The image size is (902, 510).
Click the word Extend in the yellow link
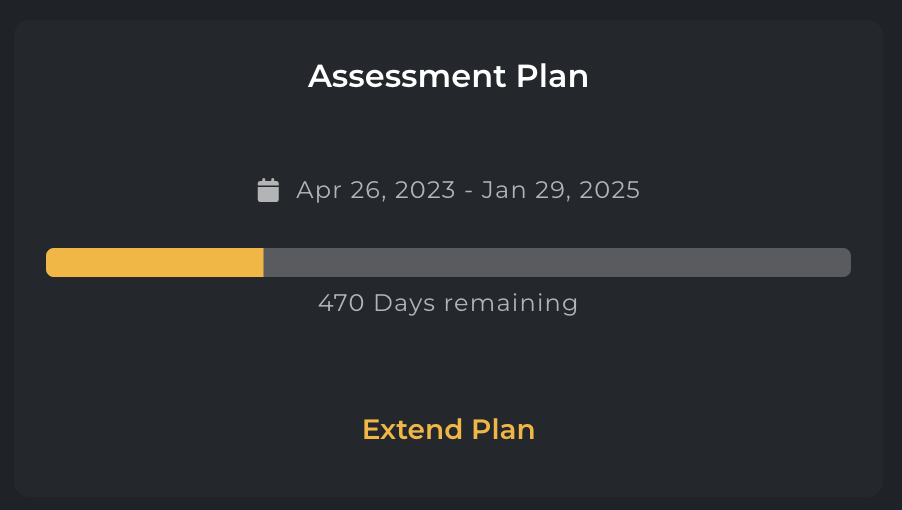click(x=412, y=430)
